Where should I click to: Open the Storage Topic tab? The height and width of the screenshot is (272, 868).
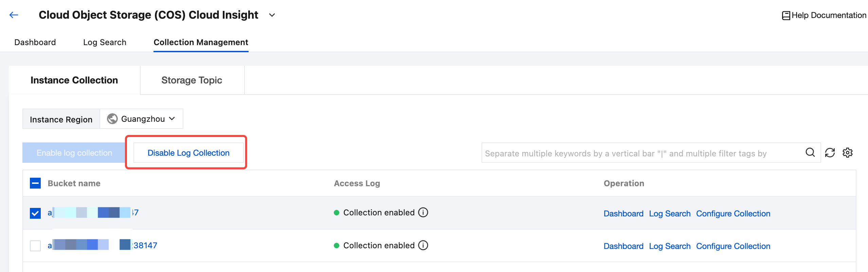pos(192,80)
